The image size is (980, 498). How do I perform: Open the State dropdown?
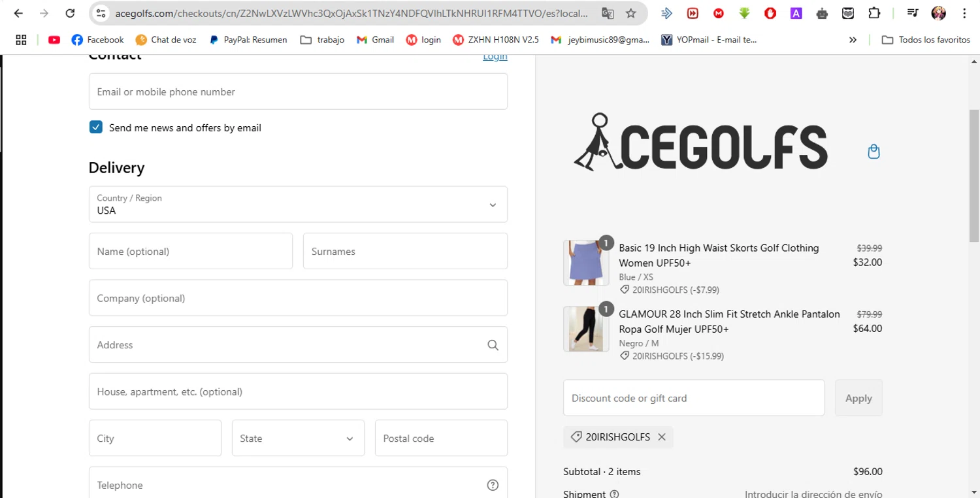[x=298, y=438]
